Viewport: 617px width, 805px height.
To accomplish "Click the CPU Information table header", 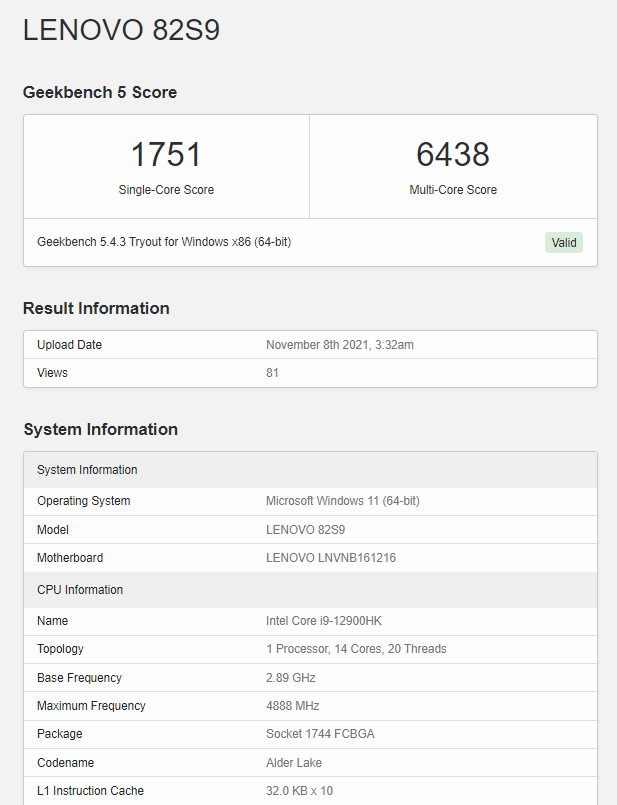I will click(x=310, y=590).
